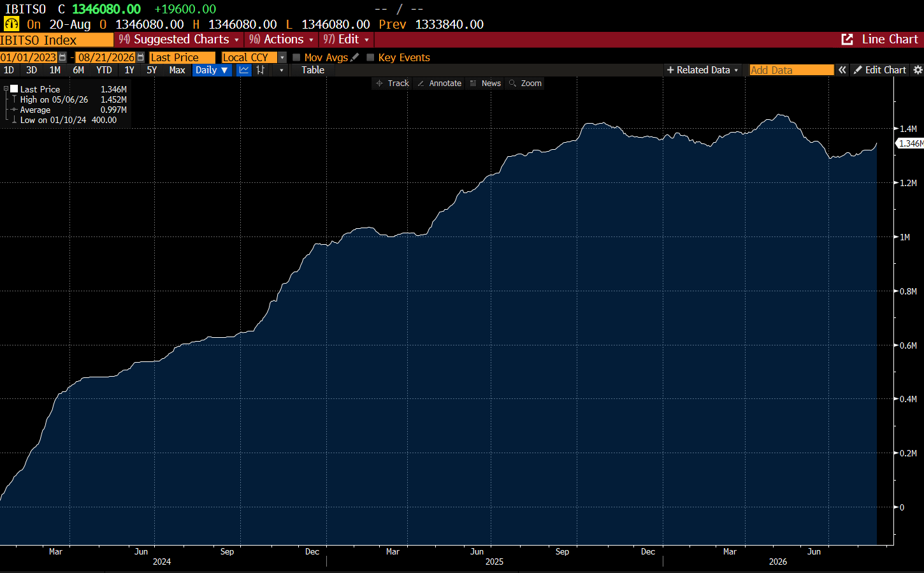This screenshot has height=573, width=924.
Task: Click the 1.4M y-axis label
Action: coord(908,129)
